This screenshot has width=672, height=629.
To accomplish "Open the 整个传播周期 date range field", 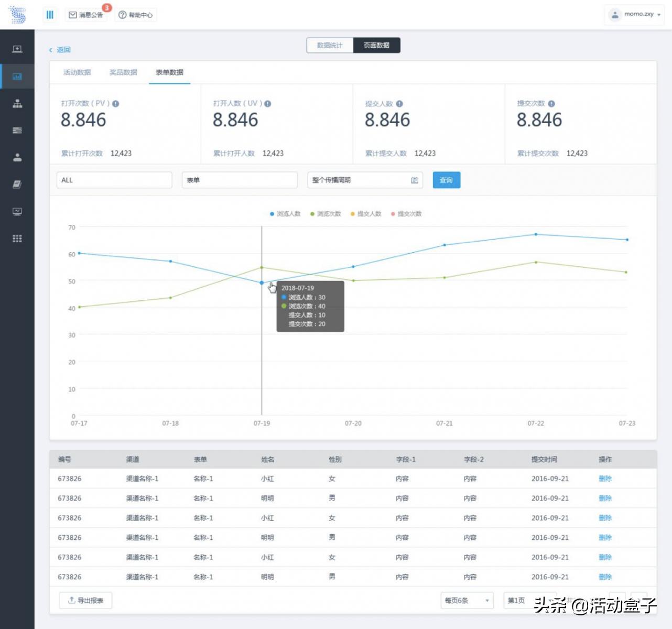I will pyautogui.click(x=365, y=180).
